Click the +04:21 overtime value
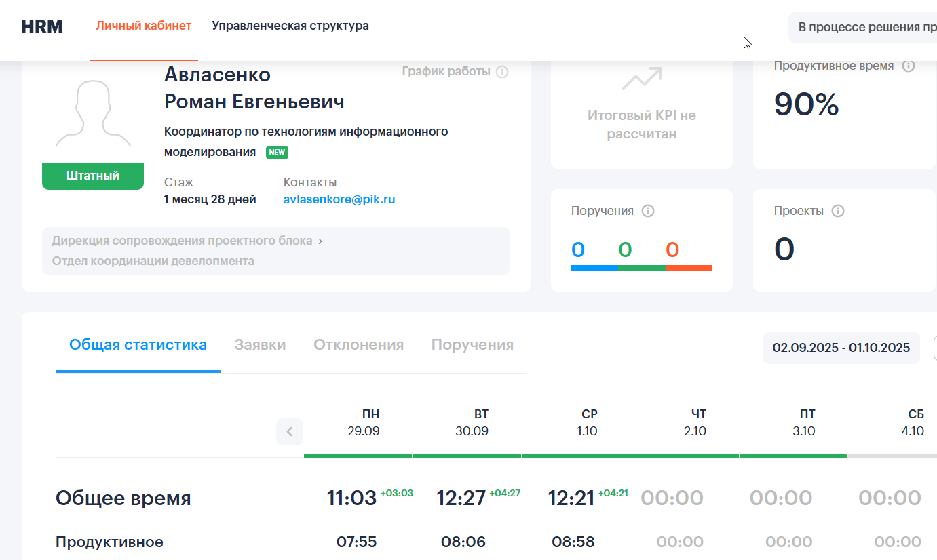 tap(613, 493)
